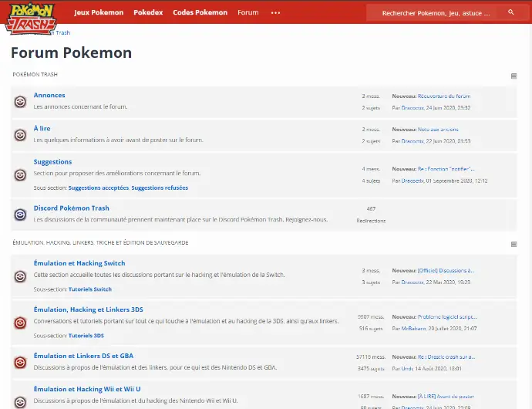Screen dimensions: 532x409
Task: Open Émulation et Linkers DS et GBA forum
Action: point(83,356)
